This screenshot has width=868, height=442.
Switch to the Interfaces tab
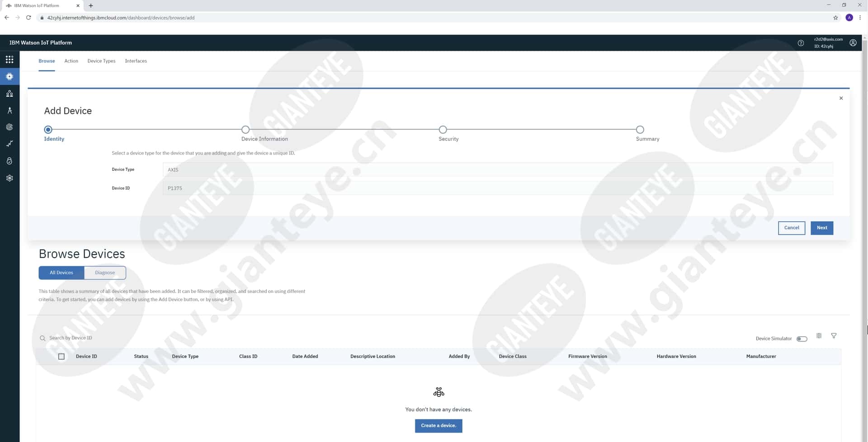click(x=136, y=61)
